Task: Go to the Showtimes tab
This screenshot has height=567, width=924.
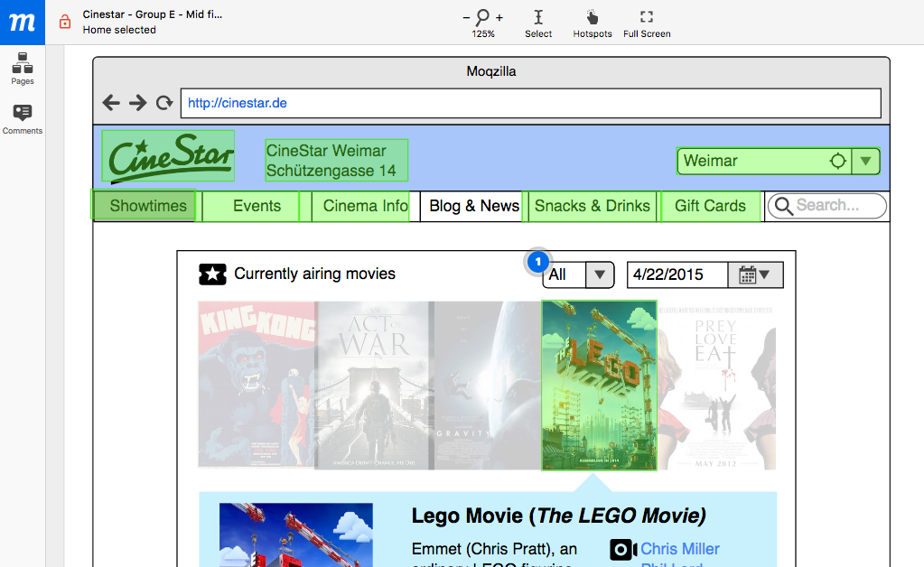Action: [147, 206]
